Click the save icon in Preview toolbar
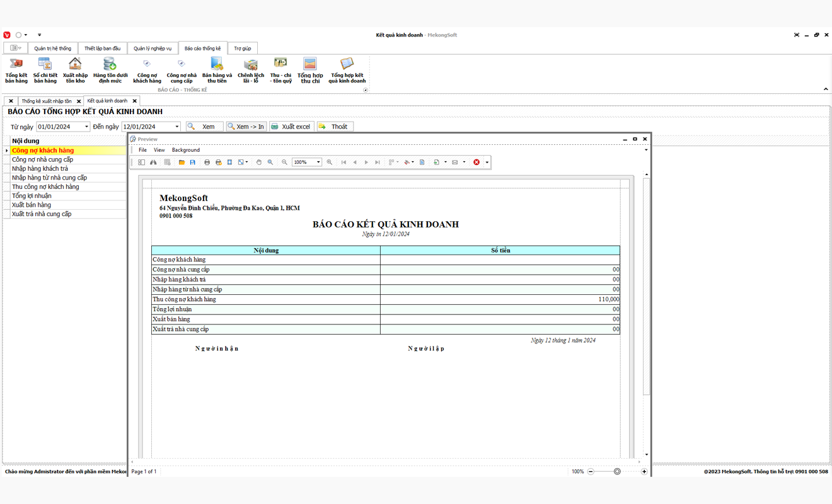The width and height of the screenshot is (832, 504). click(193, 163)
